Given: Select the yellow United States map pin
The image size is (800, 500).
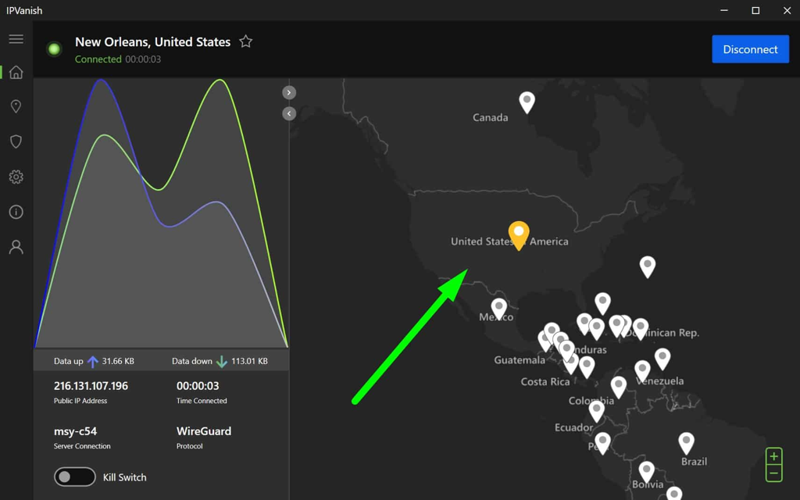Looking at the screenshot, I should pyautogui.click(x=518, y=233).
